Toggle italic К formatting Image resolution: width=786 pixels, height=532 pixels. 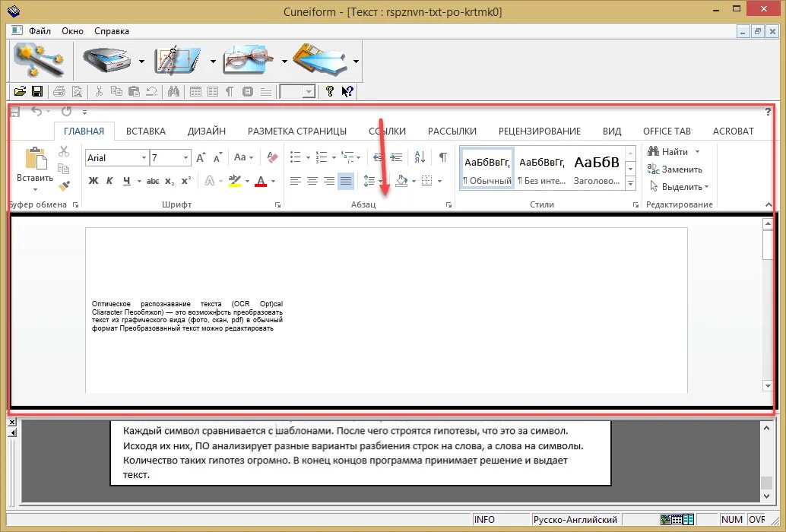pos(109,181)
